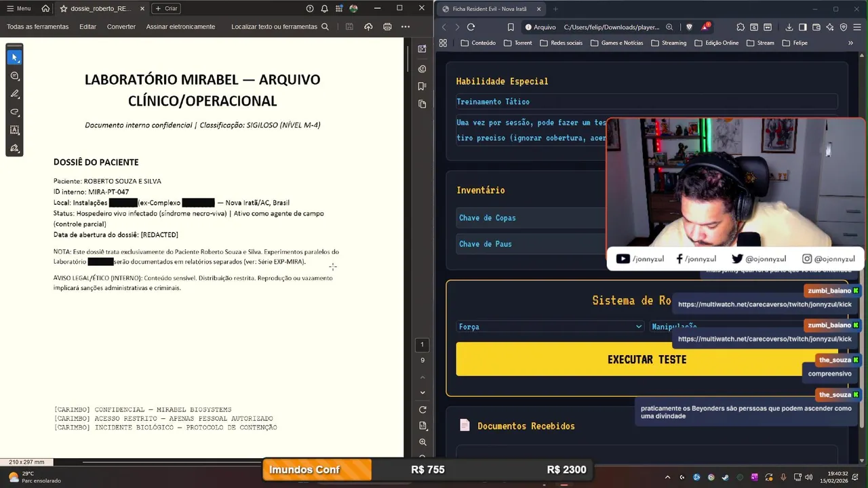The image size is (868, 488).
Task: Select the arrow selection tool
Action: (x=14, y=58)
